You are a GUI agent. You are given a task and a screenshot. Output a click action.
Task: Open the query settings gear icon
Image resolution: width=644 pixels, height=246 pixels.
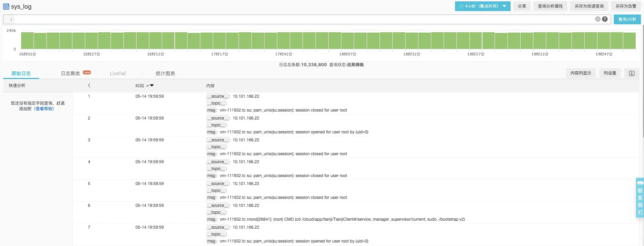coord(598,19)
